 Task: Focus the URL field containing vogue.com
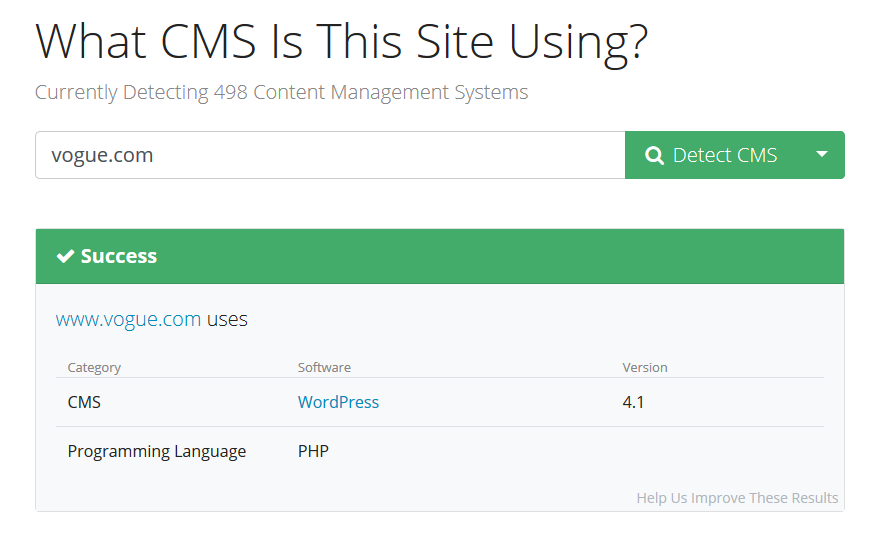(330, 155)
